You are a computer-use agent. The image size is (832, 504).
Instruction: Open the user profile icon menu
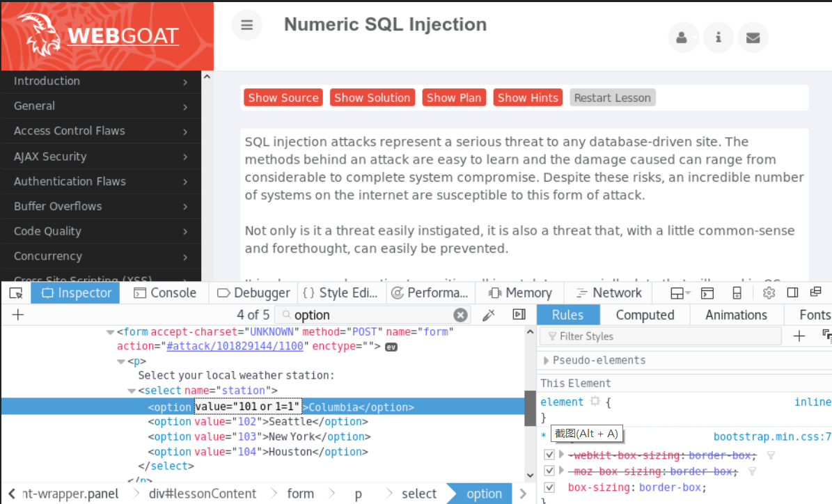(683, 38)
